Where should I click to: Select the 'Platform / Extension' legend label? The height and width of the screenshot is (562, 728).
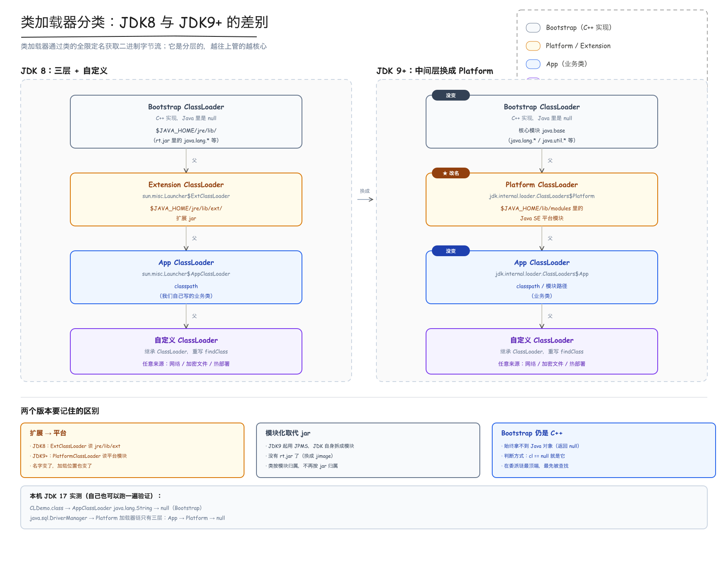pyautogui.click(x=578, y=46)
